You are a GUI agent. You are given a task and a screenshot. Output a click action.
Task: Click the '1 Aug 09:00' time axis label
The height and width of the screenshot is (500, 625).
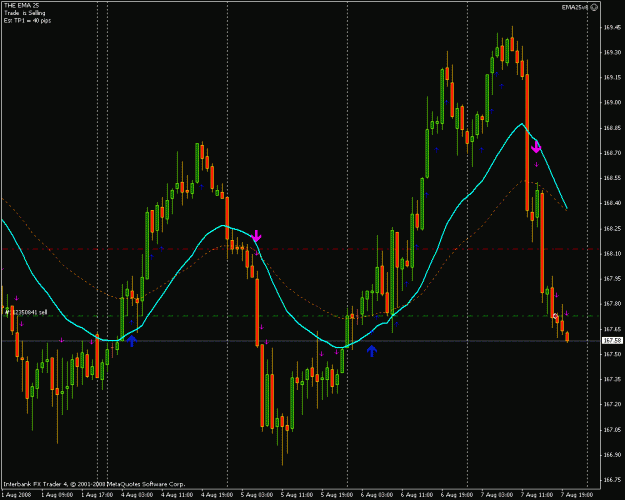[x=57, y=495]
